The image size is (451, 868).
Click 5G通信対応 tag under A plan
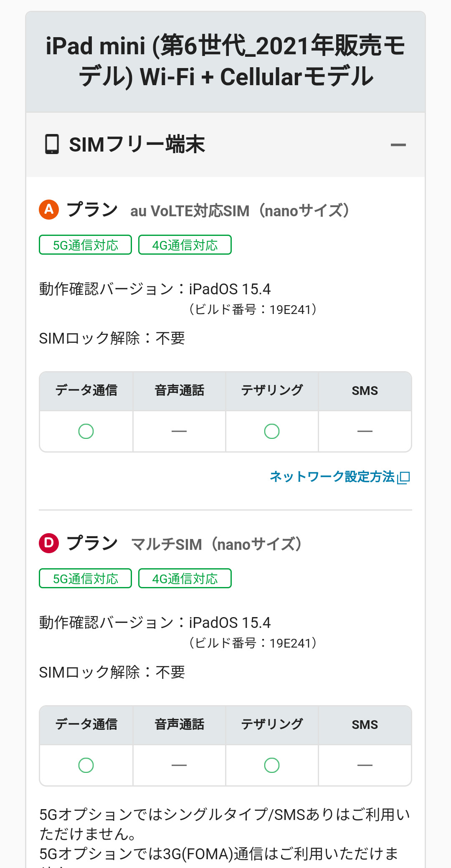tap(85, 245)
